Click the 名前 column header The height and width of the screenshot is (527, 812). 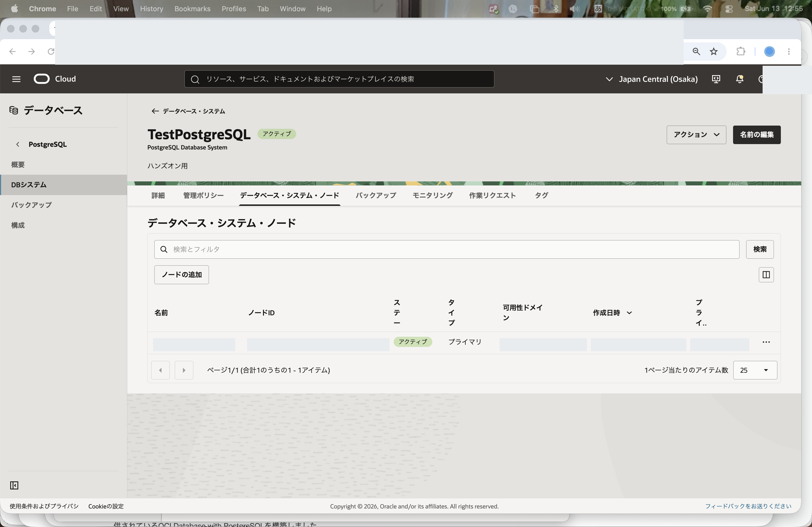(x=161, y=313)
